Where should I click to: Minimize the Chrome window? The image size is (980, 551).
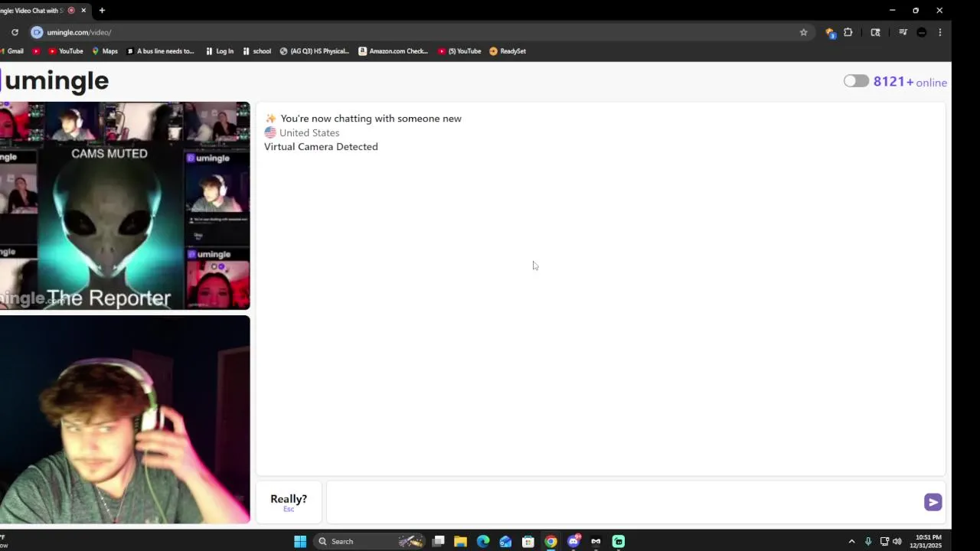892,10
